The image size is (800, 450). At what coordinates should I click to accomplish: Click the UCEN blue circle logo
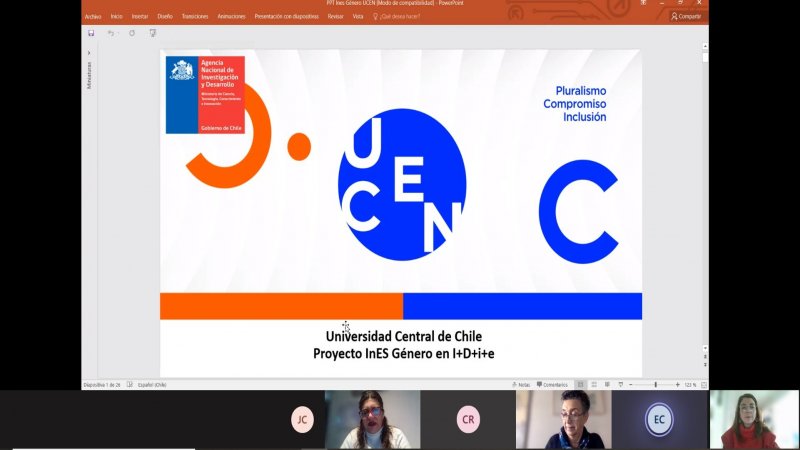point(402,184)
